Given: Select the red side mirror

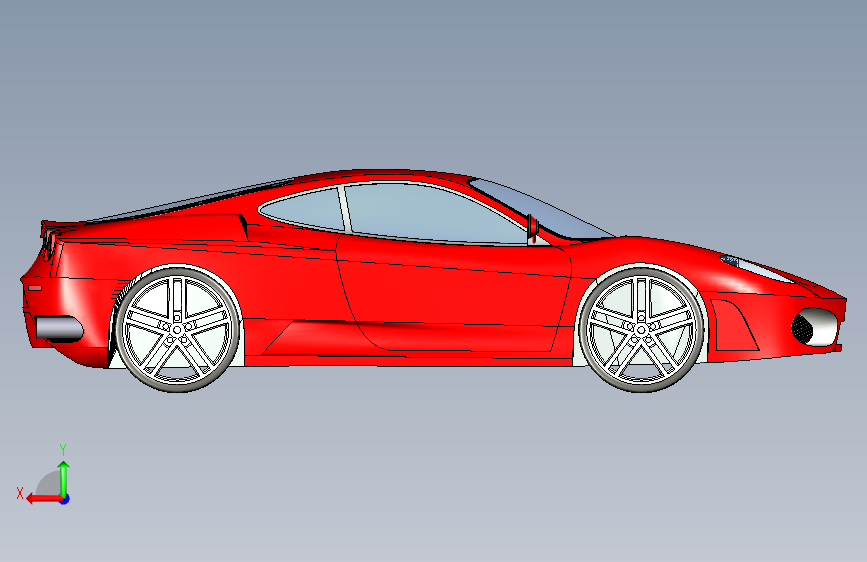Looking at the screenshot, I should click(x=533, y=226).
